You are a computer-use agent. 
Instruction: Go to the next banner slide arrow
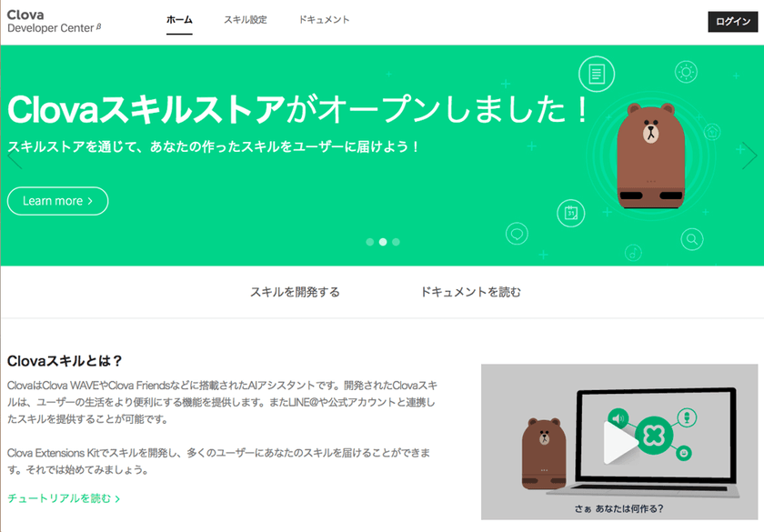pyautogui.click(x=749, y=156)
